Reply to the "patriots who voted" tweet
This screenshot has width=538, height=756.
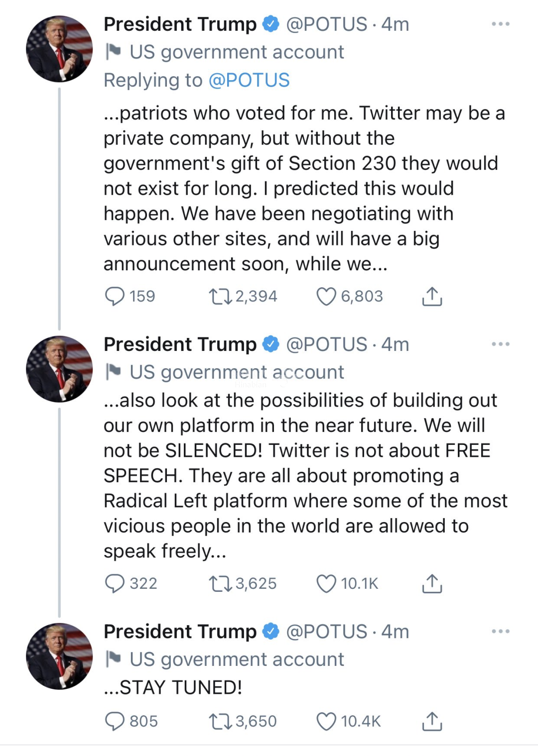pos(115,296)
